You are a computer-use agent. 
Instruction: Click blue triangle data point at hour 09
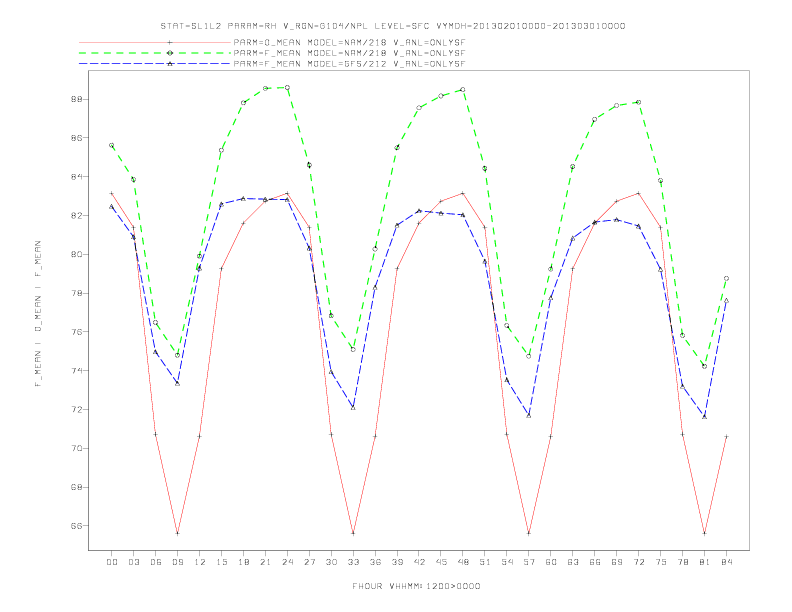[x=177, y=384]
